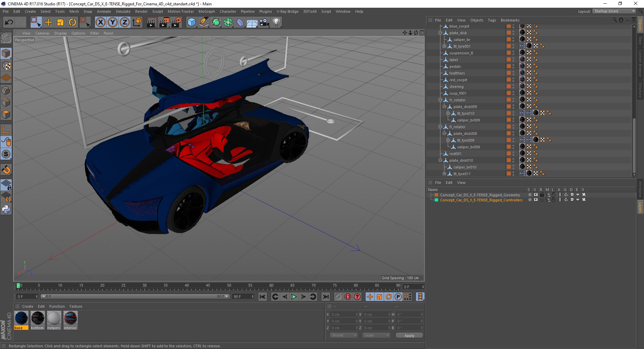This screenshot has height=349, width=644.
Task: Add a Camera object
Action: click(x=264, y=22)
